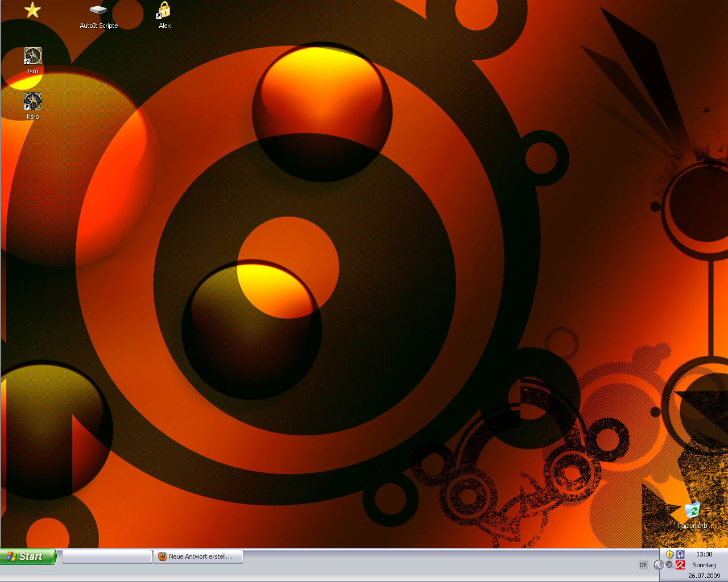Click the volume speaker tray icon
The height and width of the screenshot is (582, 728).
pos(669,564)
